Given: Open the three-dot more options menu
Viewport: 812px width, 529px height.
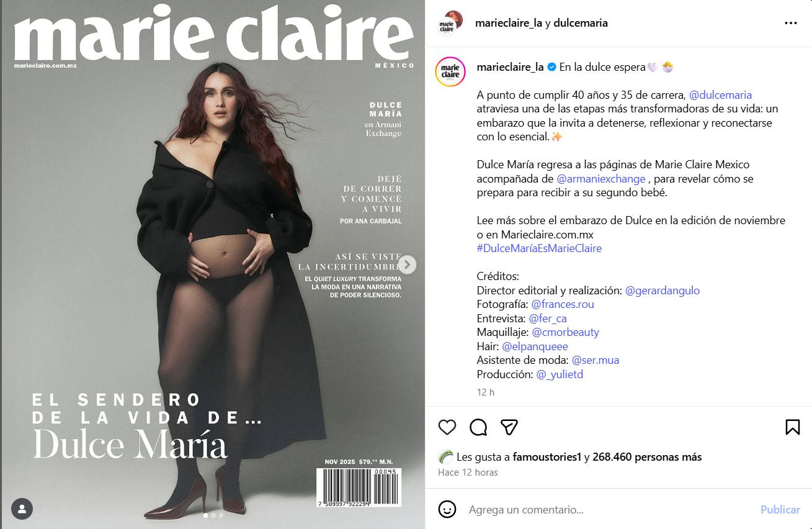Looking at the screenshot, I should (791, 23).
